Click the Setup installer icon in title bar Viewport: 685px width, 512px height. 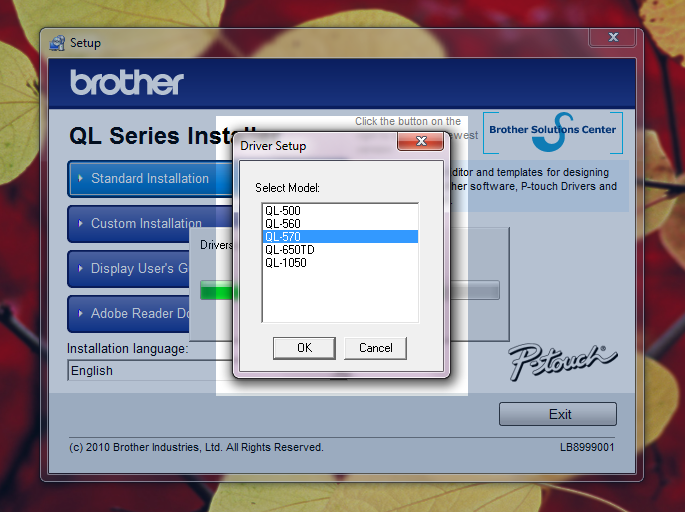(x=57, y=43)
